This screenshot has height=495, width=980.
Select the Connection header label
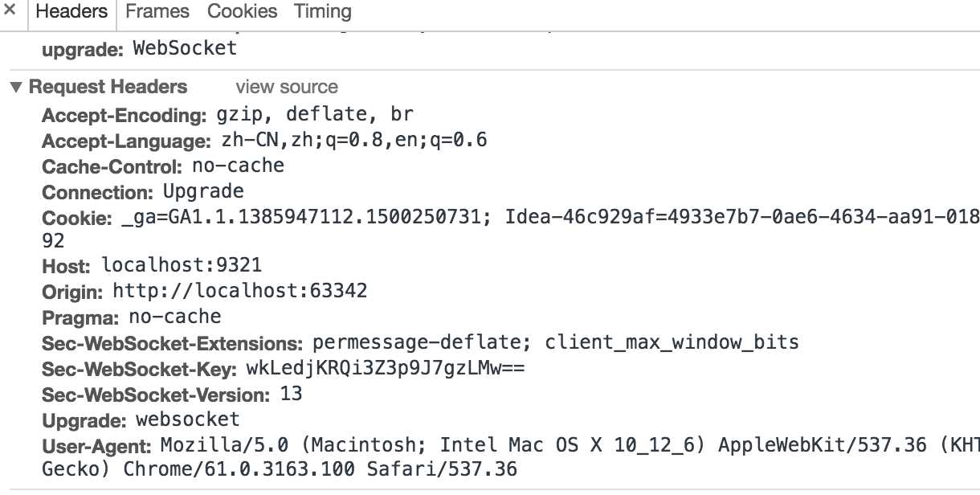coord(97,193)
